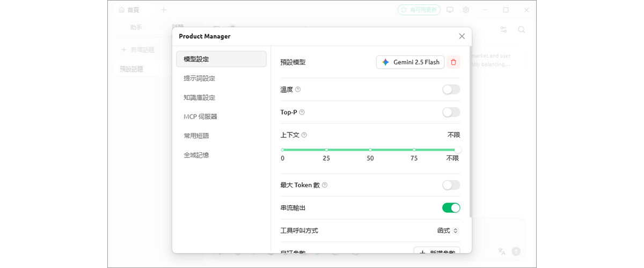Click the home icon of 首頁 tab

[x=121, y=10]
